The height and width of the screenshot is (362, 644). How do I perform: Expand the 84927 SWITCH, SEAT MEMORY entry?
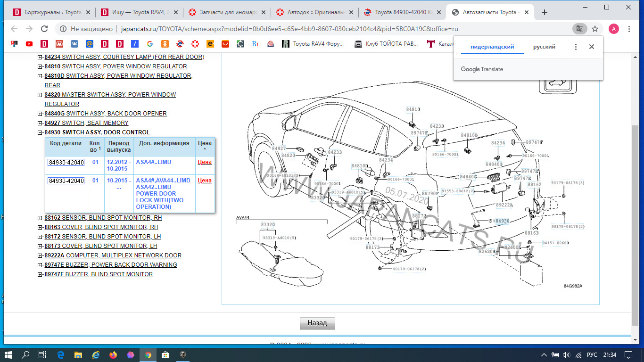coord(40,123)
